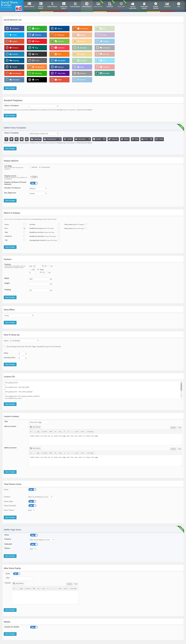Click the Autoclose after input field
This screenshot has height=644, width=186.
pos(22,358)
